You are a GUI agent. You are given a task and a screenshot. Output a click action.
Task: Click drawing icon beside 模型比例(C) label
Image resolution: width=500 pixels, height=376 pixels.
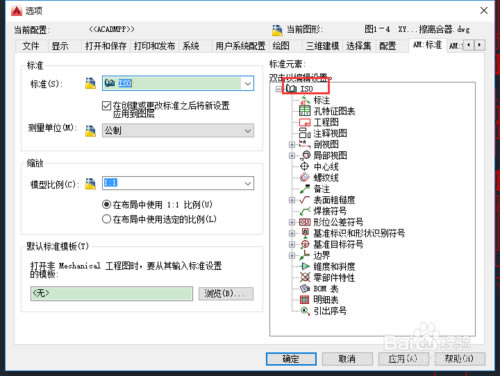tap(90, 184)
